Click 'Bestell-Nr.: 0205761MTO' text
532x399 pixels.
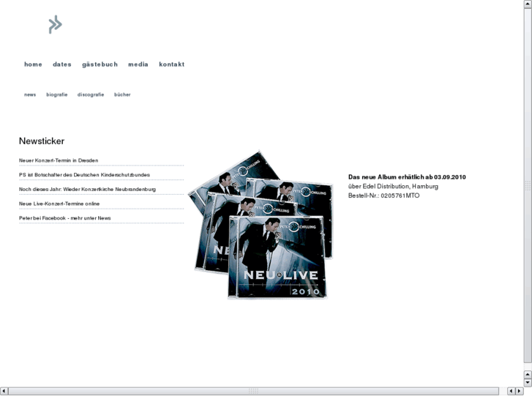pyautogui.click(x=383, y=195)
